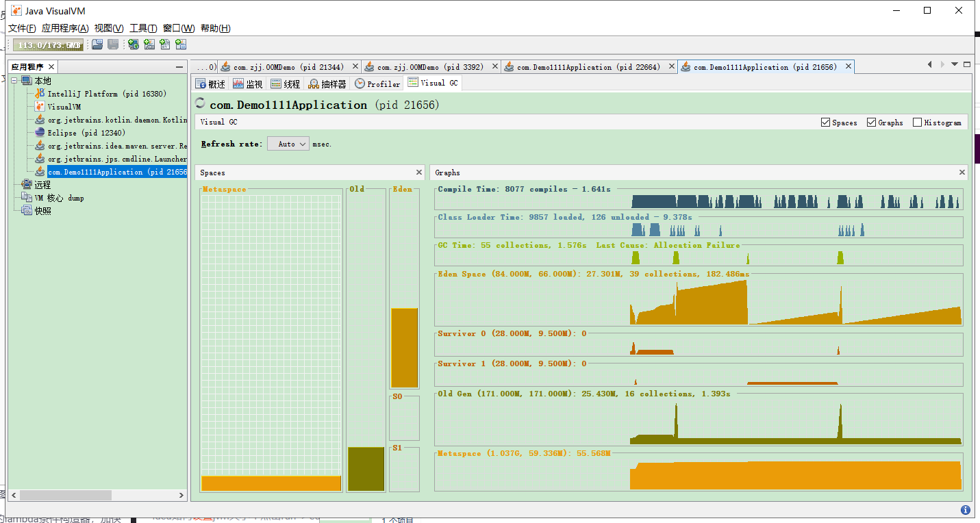This screenshot has width=980, height=523.
Task: Open the 帮助(H) menu
Action: pos(215,28)
